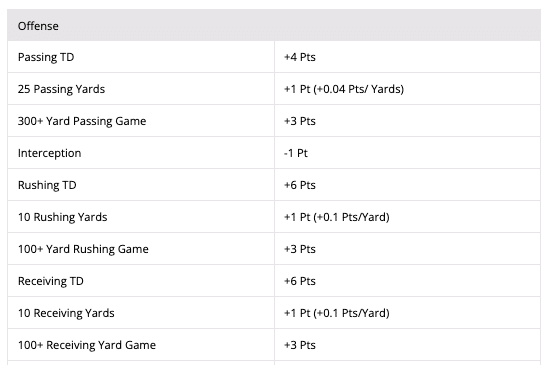Click the points value for 10 Receiving Yards

(337, 313)
